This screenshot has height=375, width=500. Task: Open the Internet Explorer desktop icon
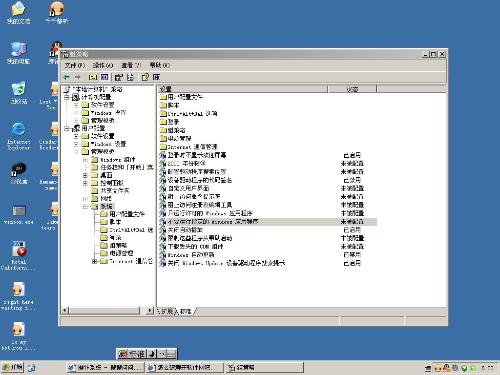pyautogui.click(x=18, y=136)
